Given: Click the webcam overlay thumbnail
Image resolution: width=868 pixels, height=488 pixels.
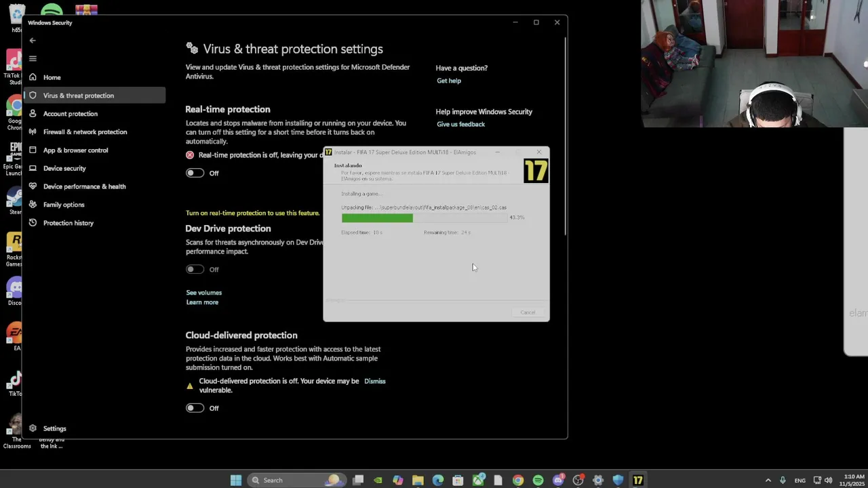Looking at the screenshot, I should click(x=754, y=64).
